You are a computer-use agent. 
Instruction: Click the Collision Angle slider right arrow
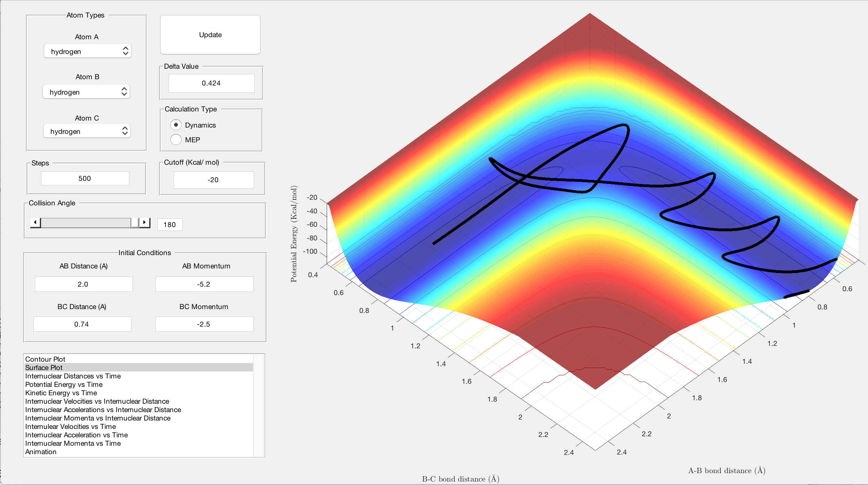[x=144, y=223]
